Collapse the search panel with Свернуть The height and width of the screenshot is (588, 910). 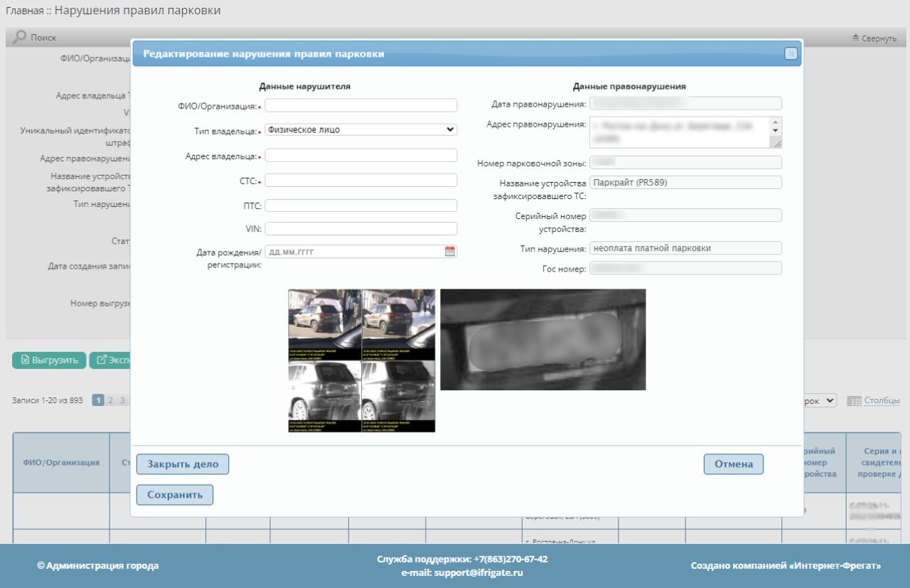874,38
